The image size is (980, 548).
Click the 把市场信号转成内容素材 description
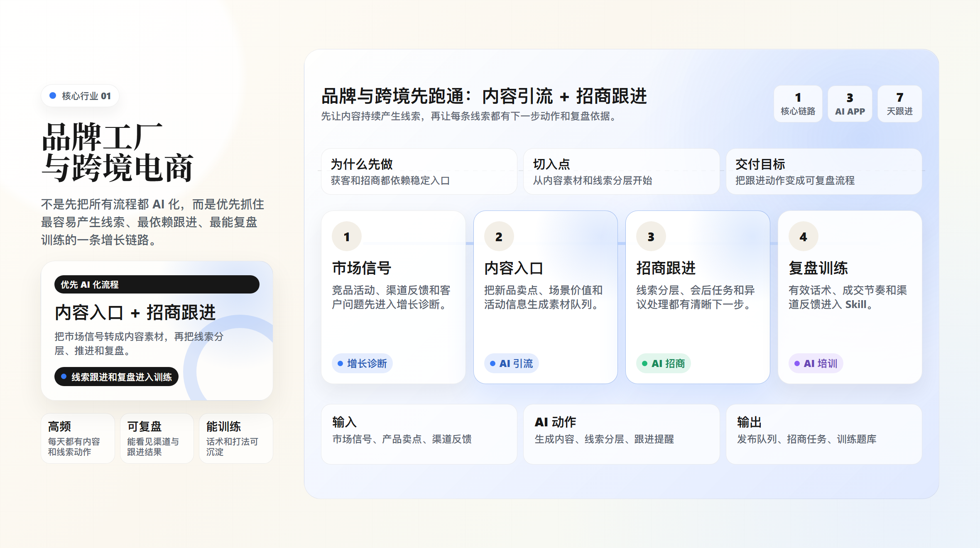139,344
